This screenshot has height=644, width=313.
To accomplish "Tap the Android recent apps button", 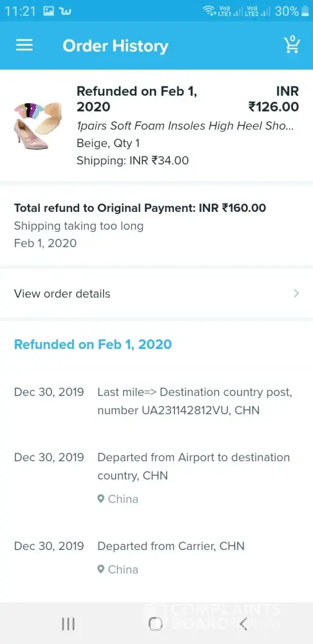I will [68, 624].
